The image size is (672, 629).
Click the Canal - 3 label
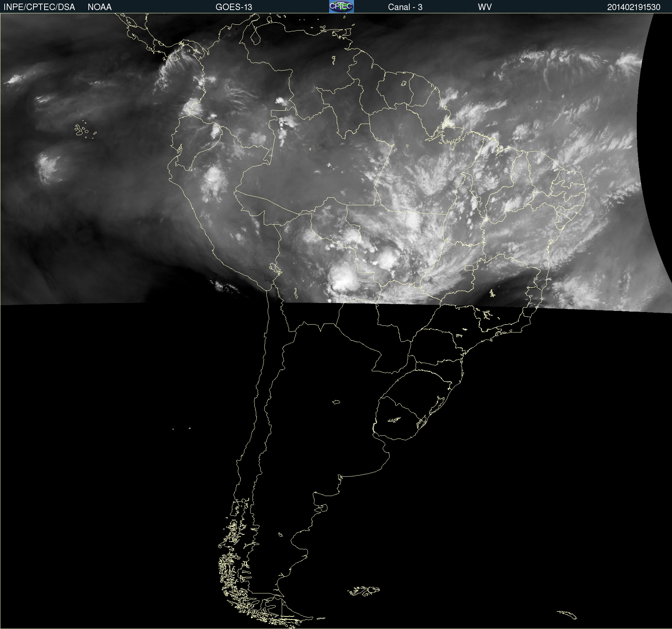405,7
